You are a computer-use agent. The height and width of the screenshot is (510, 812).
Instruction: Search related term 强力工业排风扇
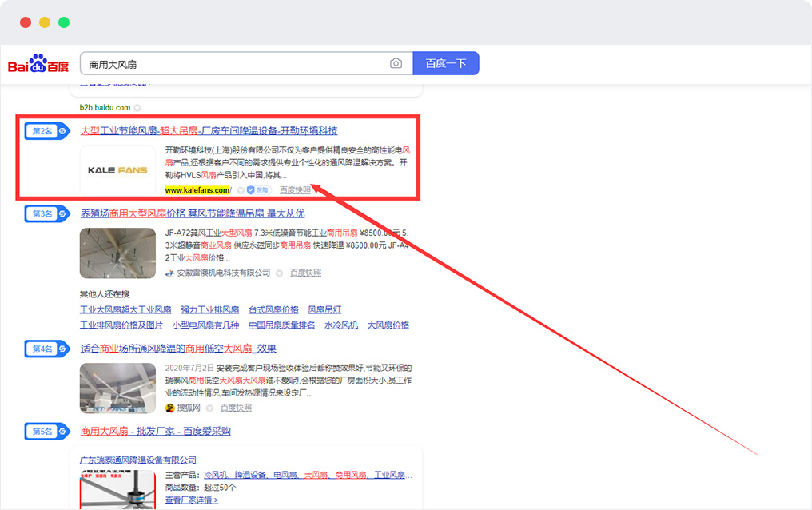point(209,309)
